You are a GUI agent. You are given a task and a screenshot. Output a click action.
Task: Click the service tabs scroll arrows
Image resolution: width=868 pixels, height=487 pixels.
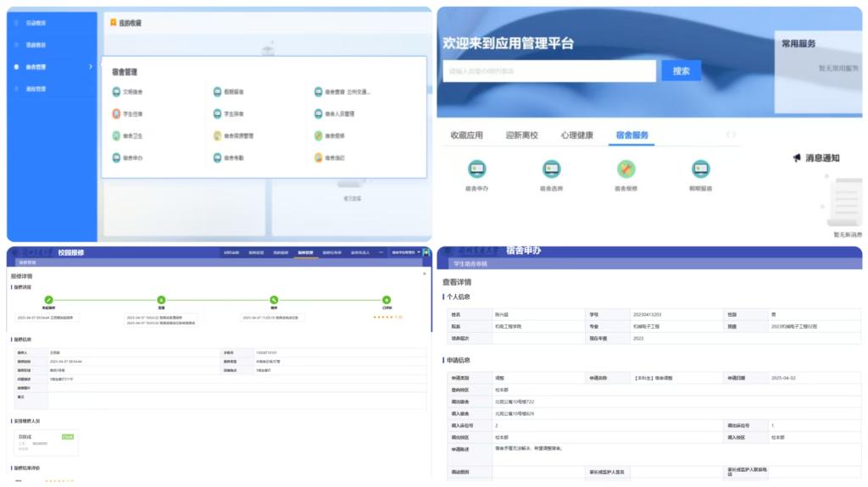[731, 135]
